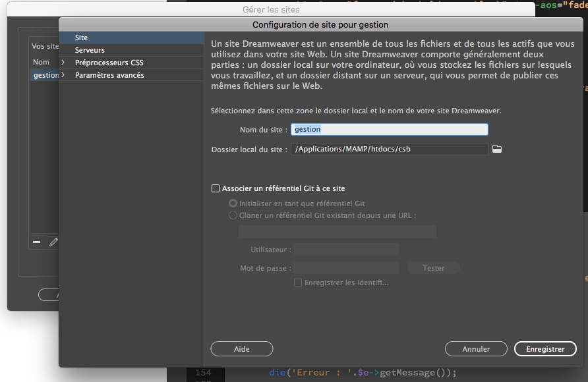Click the Mot de passe field
Viewport: 588px width, 382px height.
tap(346, 268)
